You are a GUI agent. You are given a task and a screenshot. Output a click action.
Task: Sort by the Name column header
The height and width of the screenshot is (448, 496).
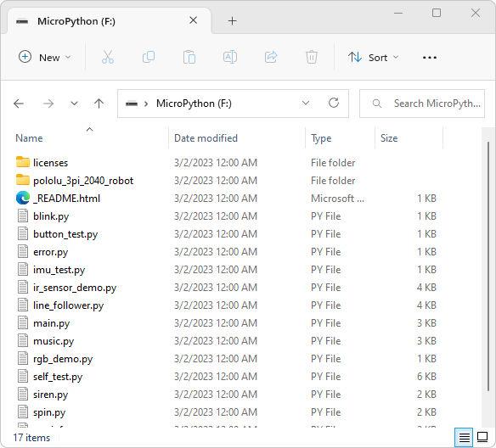(x=89, y=138)
